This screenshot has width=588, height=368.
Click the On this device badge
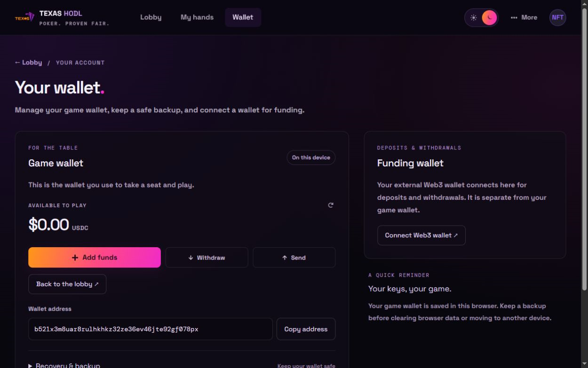tap(311, 157)
